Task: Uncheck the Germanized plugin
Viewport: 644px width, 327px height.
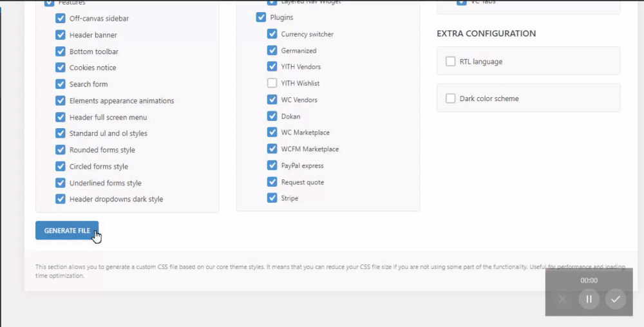Action: tap(272, 50)
